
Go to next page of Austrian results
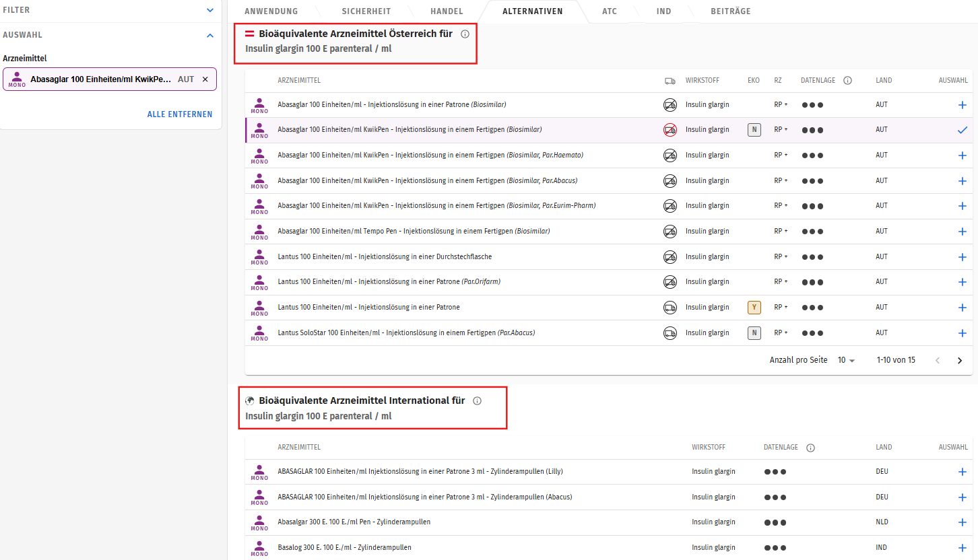(960, 361)
